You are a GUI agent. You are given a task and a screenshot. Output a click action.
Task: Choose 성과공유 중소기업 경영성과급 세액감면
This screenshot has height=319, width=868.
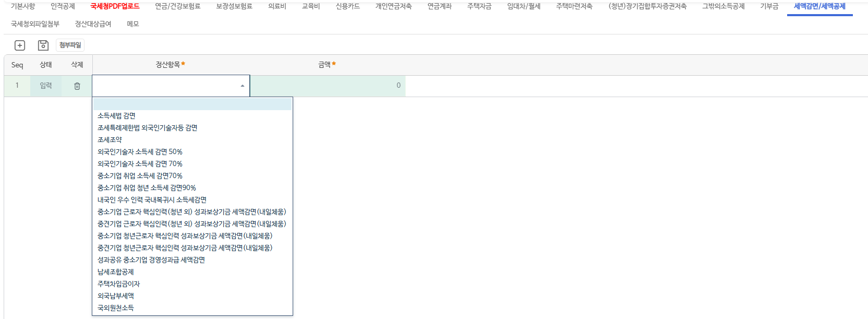192,260
